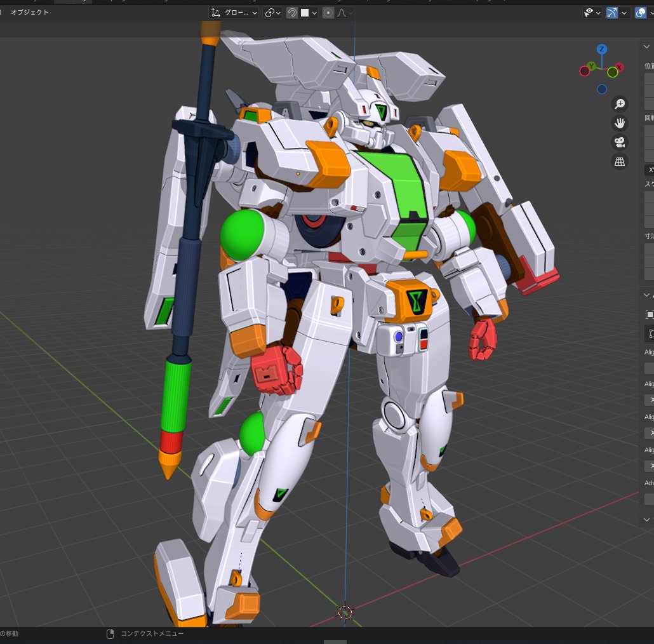This screenshot has width=654, height=644.
Task: Expand the selectability and visibility arrow
Action: point(598,13)
